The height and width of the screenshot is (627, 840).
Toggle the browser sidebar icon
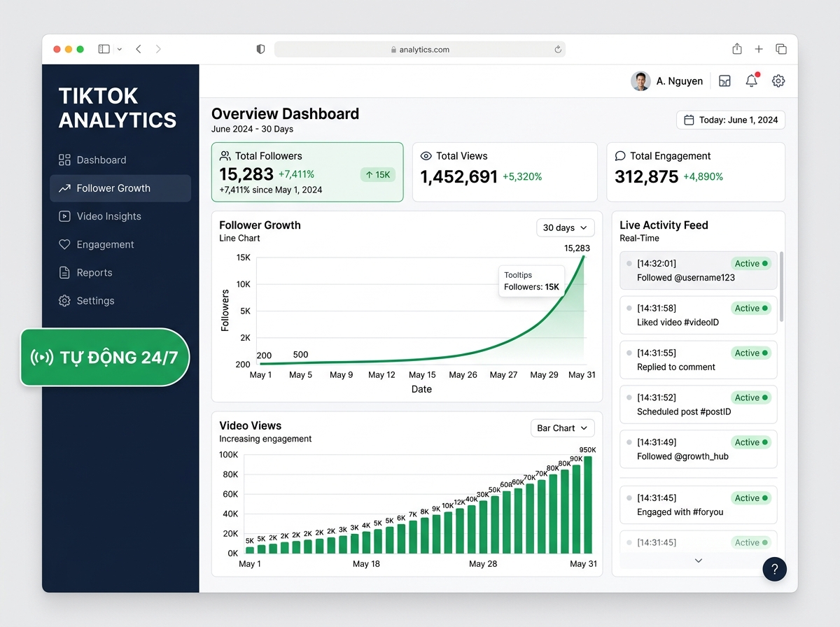[104, 49]
